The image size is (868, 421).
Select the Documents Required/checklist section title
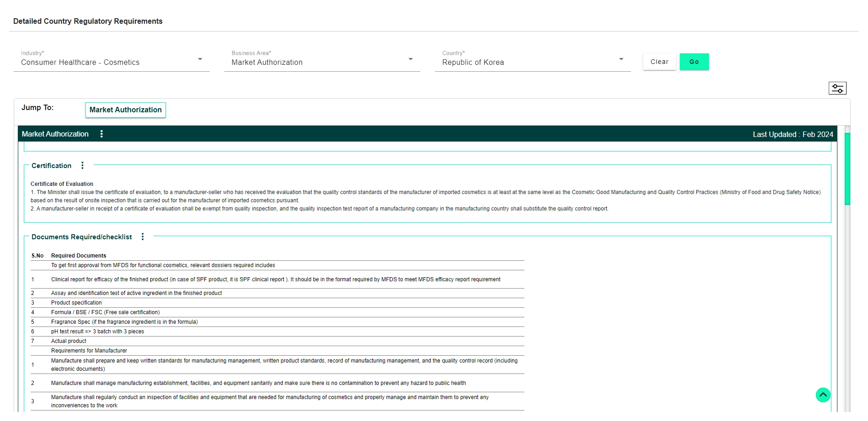(81, 237)
